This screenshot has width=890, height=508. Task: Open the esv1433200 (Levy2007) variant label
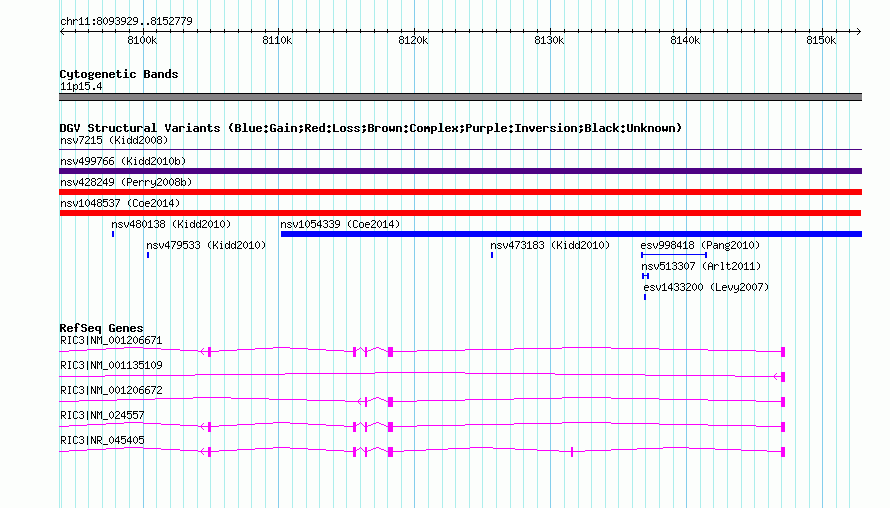coord(706,287)
